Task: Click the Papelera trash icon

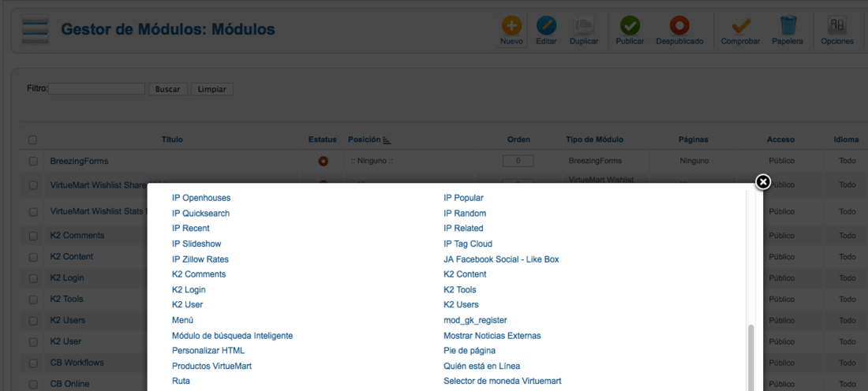Action: tap(788, 25)
